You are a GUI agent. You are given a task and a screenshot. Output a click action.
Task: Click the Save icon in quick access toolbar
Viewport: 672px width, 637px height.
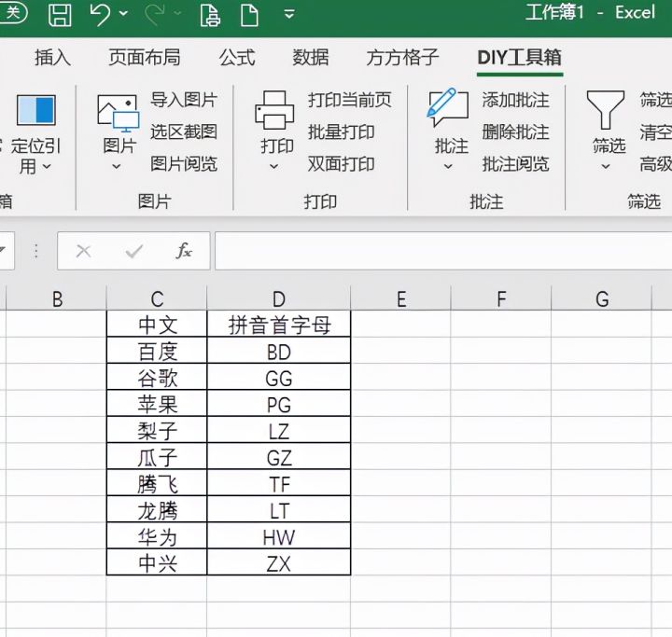(60, 15)
